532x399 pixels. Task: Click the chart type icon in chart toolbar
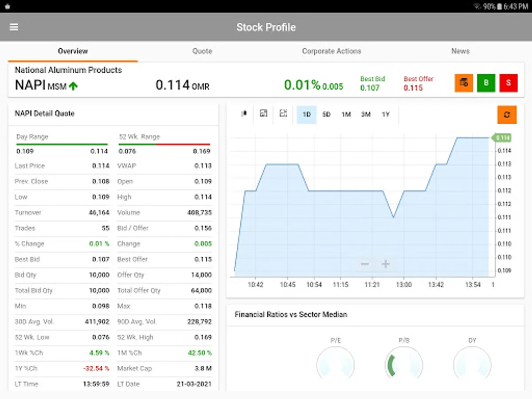coord(244,114)
